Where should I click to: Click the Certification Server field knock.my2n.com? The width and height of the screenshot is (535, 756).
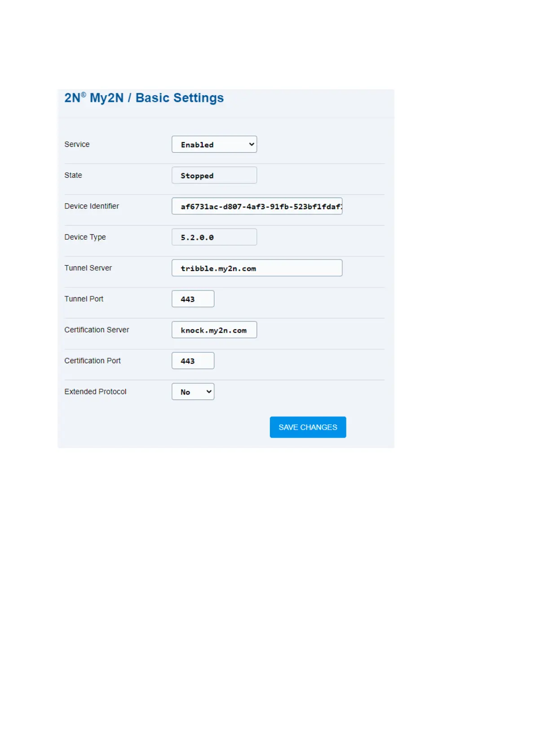214,330
